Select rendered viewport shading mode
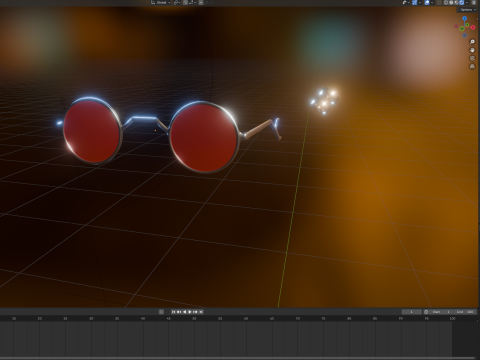The image size is (480, 360). click(462, 2)
